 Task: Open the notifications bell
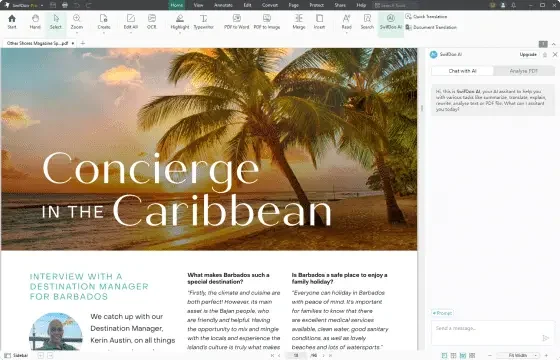click(x=513, y=5)
